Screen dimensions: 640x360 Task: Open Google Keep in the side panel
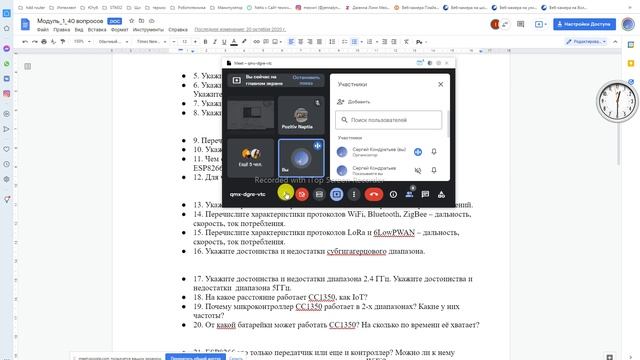coord(631,63)
